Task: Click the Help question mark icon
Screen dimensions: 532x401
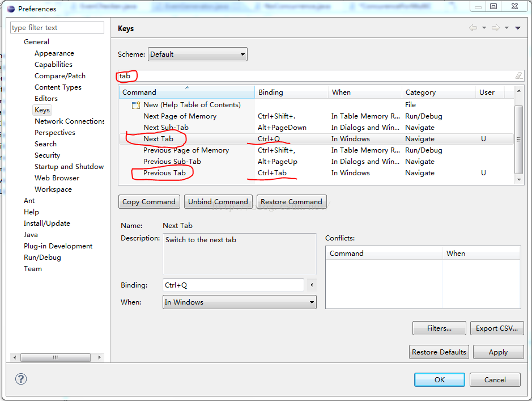Action: [x=21, y=379]
